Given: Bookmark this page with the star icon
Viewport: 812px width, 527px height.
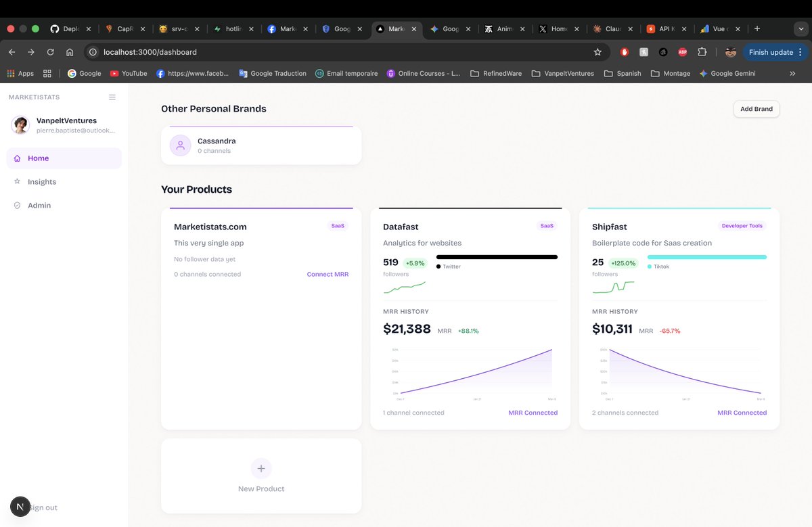Looking at the screenshot, I should (597, 52).
